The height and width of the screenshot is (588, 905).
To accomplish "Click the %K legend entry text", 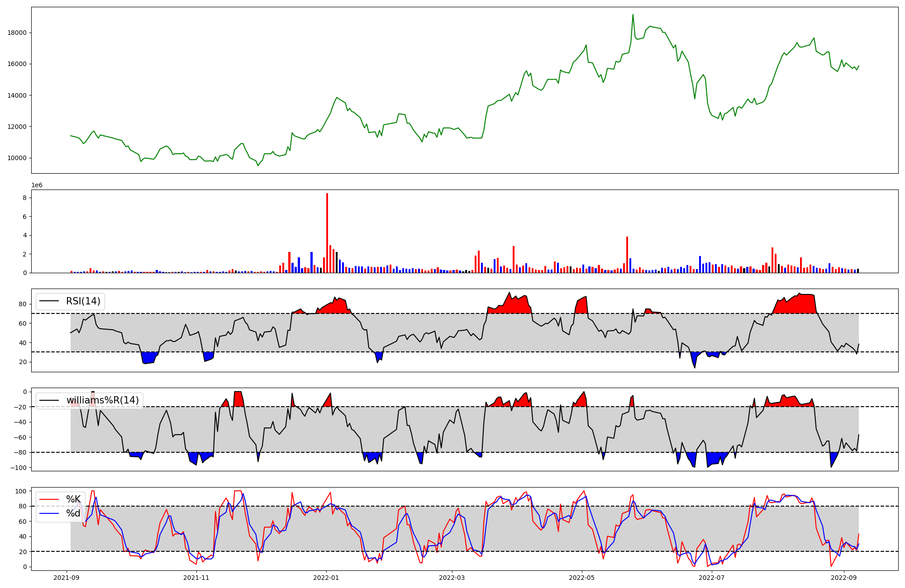I will (73, 499).
